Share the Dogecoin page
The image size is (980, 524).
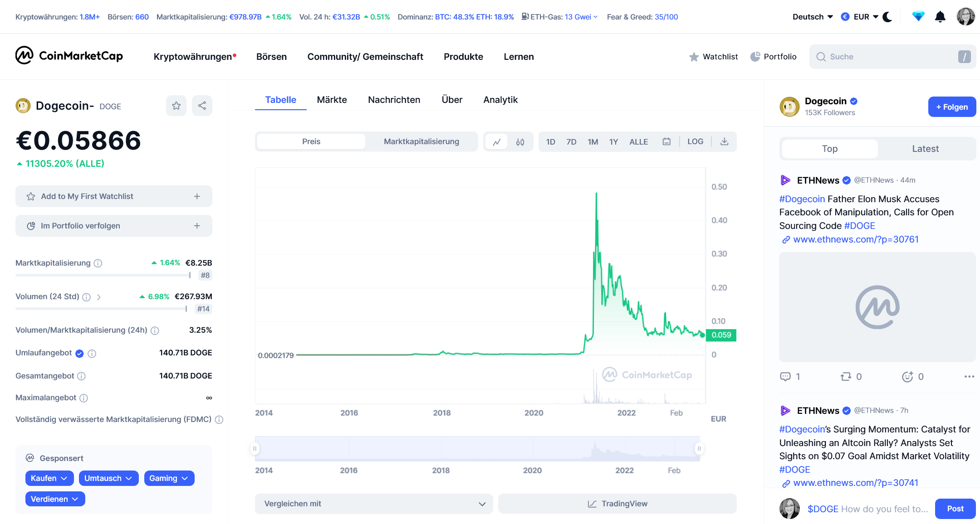click(x=202, y=106)
